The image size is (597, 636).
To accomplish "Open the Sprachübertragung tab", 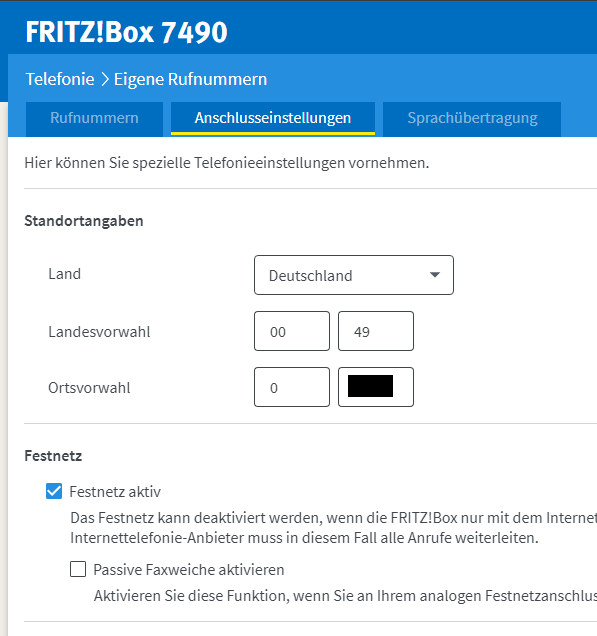I will coord(472,119).
